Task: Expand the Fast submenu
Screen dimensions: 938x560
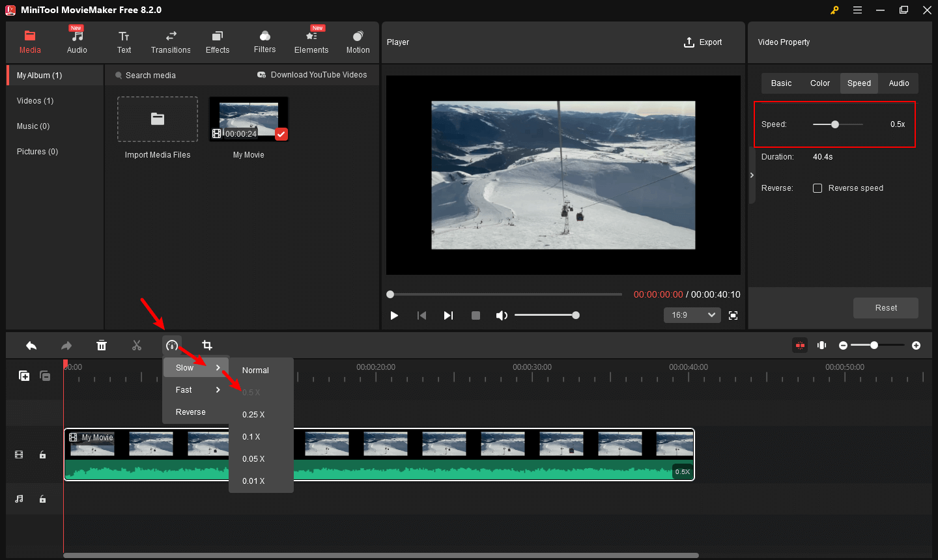Action: [x=196, y=390]
